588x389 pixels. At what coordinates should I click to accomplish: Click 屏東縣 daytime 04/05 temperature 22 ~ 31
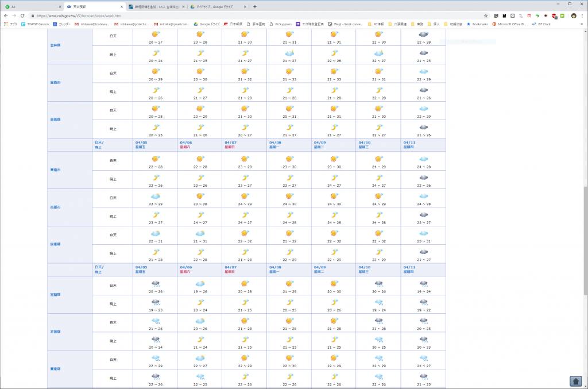156,241
